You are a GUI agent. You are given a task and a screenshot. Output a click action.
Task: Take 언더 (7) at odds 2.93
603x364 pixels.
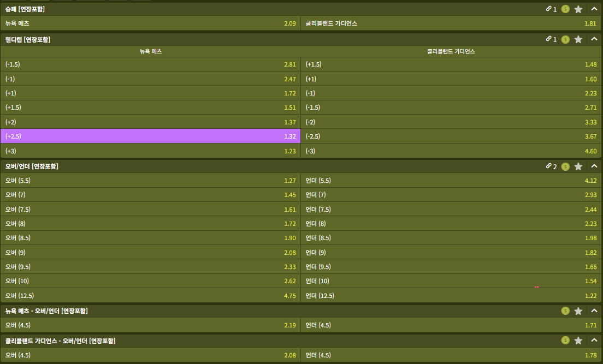click(451, 194)
